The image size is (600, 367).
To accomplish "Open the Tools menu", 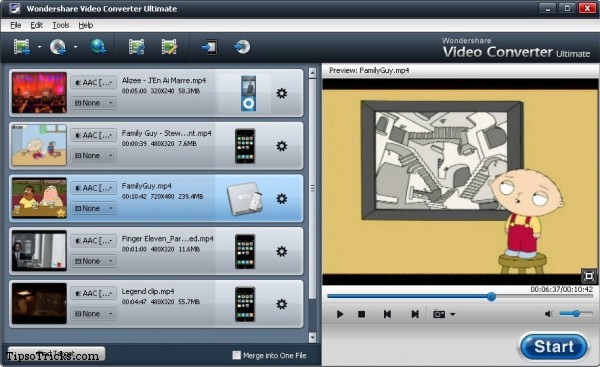I will [x=60, y=25].
